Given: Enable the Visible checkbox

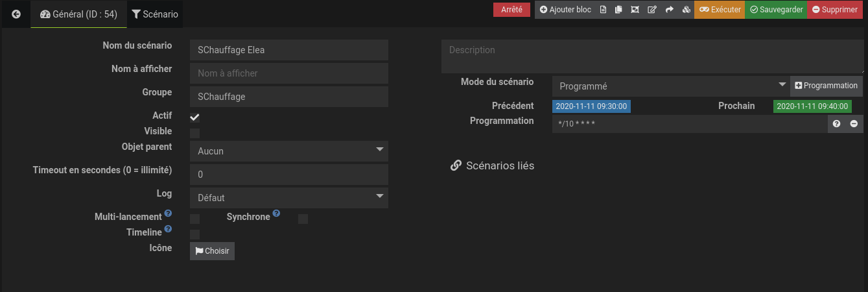Looking at the screenshot, I should coord(194,133).
